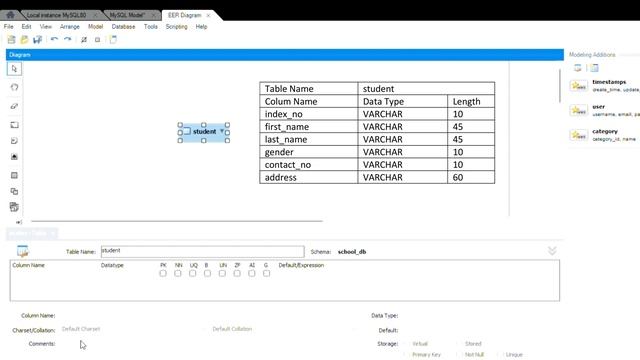Expand the student table with its arrow
Image resolution: width=640 pixels, height=360 pixels.
pyautogui.click(x=222, y=131)
